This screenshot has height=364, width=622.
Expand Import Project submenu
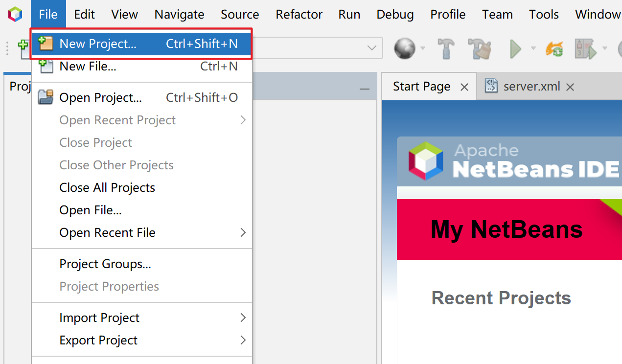pyautogui.click(x=141, y=318)
